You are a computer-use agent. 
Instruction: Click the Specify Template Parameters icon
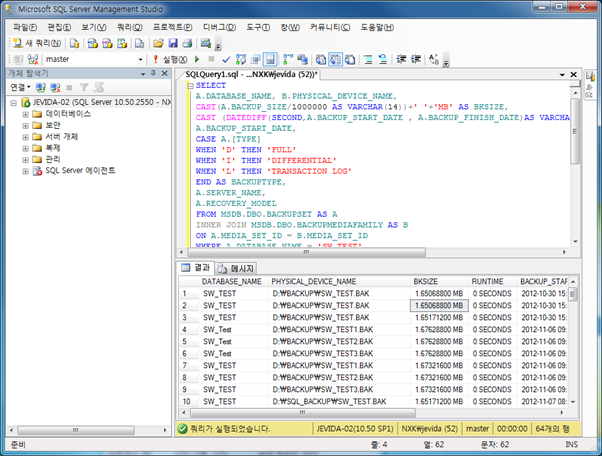(434, 59)
